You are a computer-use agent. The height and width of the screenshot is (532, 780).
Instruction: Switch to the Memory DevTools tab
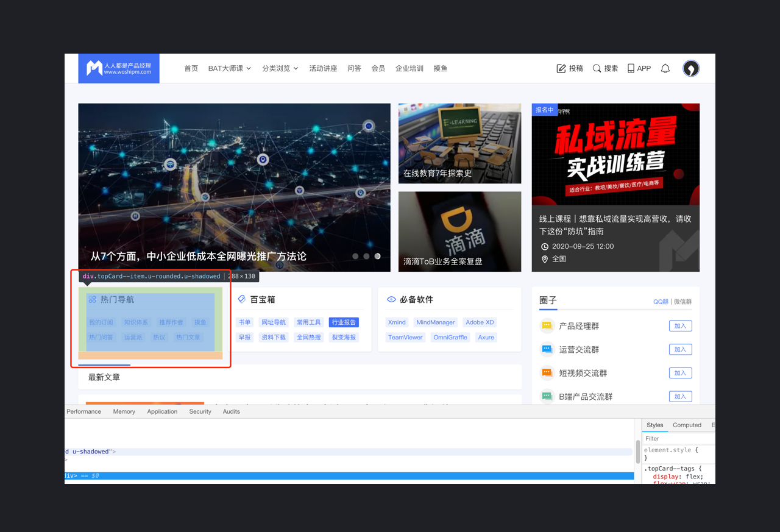124,411
